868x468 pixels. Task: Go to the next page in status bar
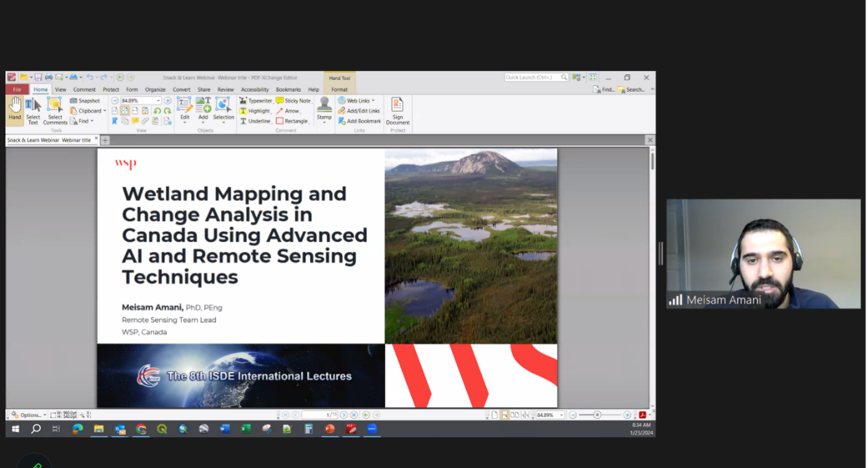[x=344, y=415]
